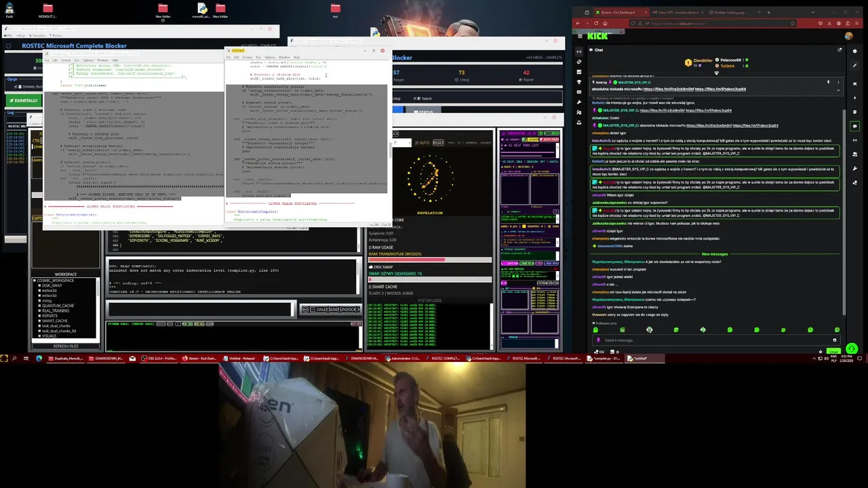Expand the QUANTUM_CACHE folder in workspace tree
Image resolution: width=868 pixels, height=488 pixels.
(x=39, y=305)
